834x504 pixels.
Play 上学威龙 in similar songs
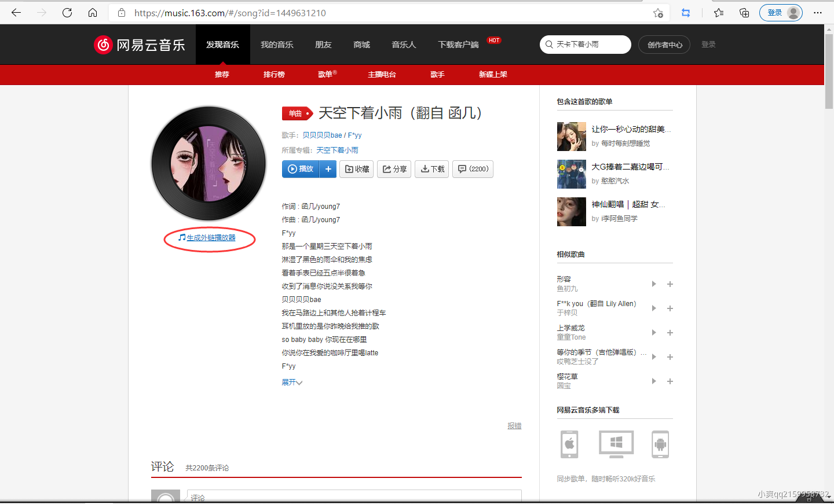click(x=653, y=333)
